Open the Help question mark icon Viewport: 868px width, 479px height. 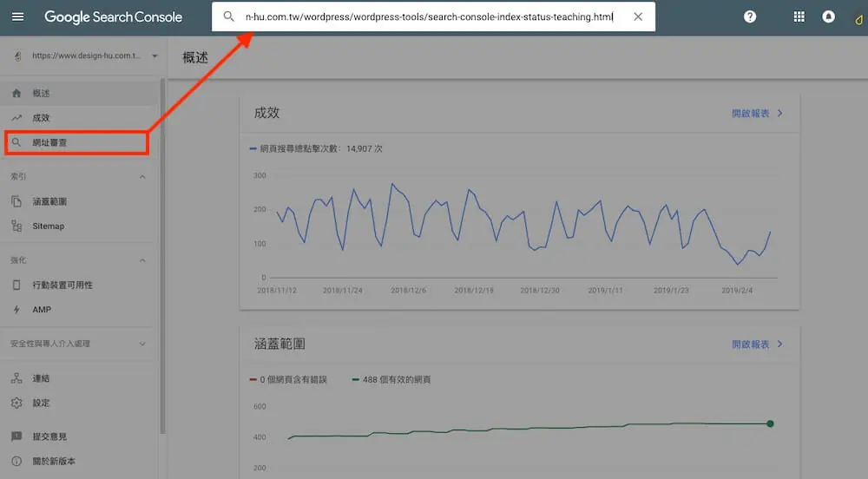pyautogui.click(x=750, y=16)
